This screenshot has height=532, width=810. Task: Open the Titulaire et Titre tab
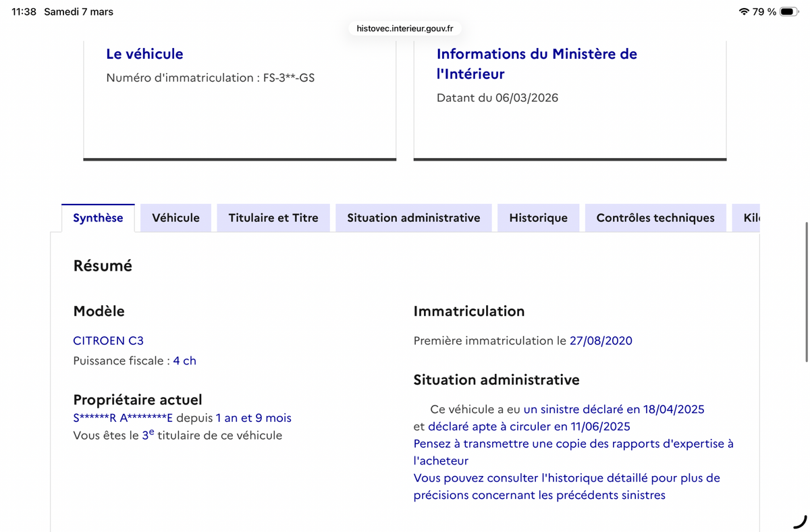pos(273,217)
